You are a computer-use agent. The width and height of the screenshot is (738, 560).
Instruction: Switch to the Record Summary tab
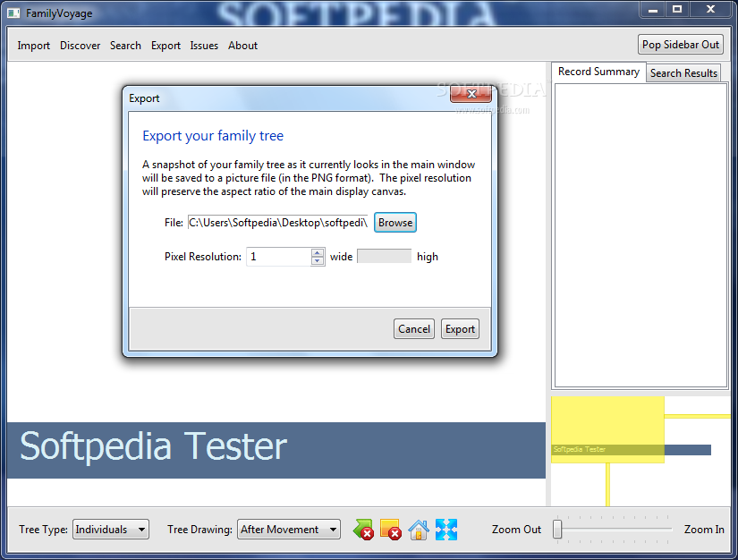coord(598,72)
